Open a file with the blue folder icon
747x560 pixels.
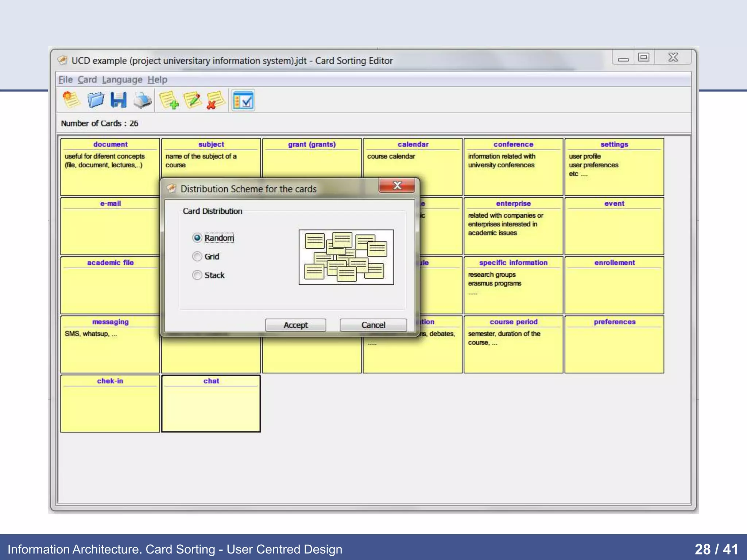pos(96,100)
